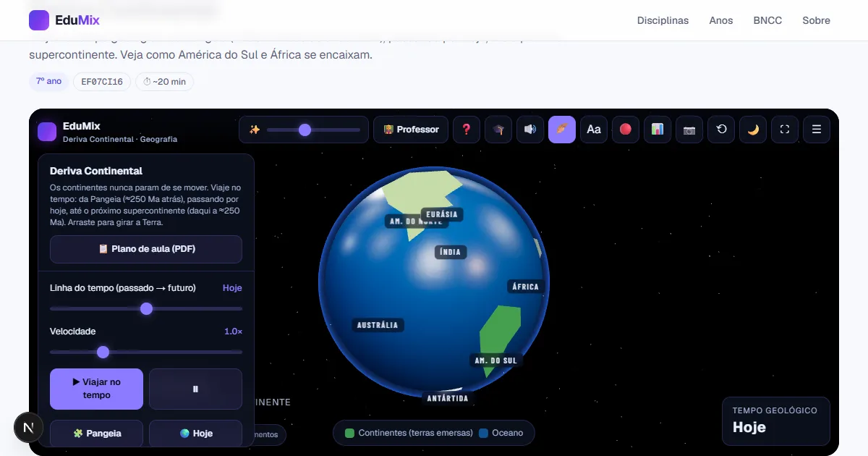
Task: Click the red question mark help icon
Action: click(467, 130)
